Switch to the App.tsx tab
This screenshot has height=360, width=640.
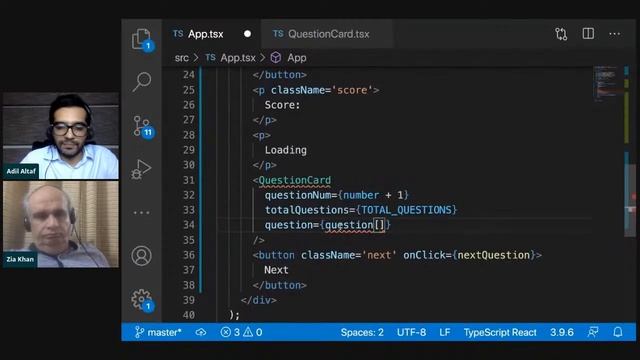click(x=205, y=34)
